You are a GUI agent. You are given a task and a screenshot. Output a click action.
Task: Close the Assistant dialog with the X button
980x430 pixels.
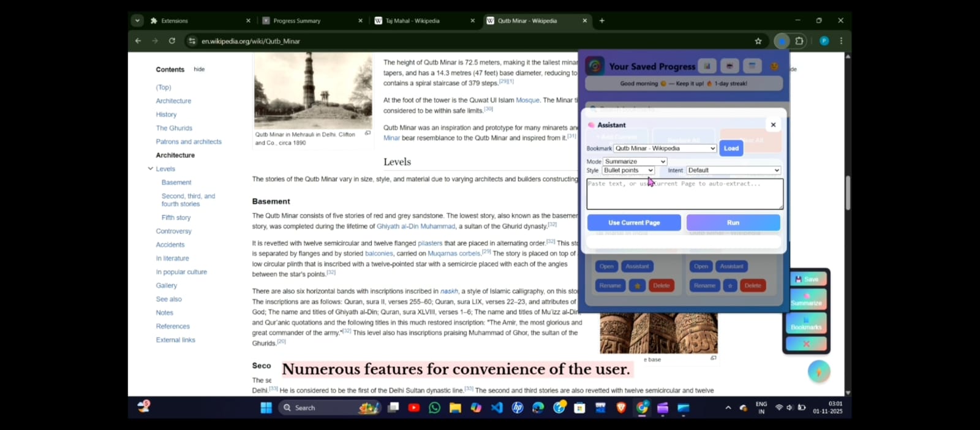(x=773, y=125)
